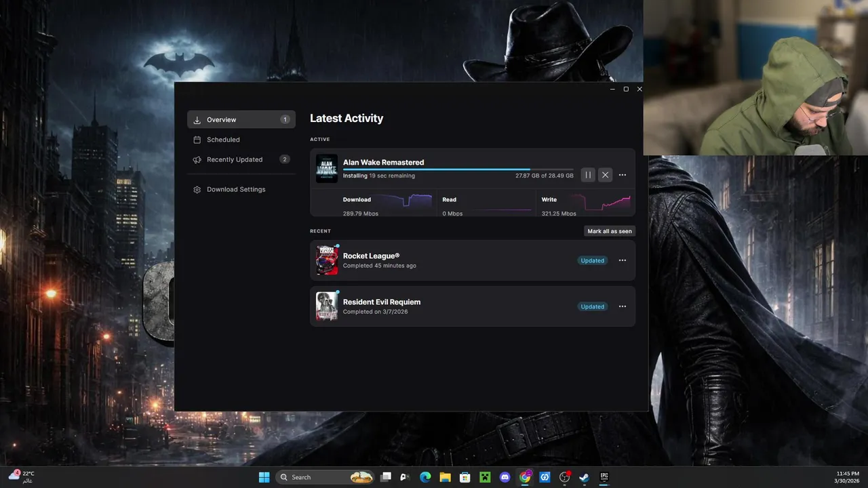Viewport: 868px width, 488px height.
Task: Click the Rocket League title text
Action: point(371,256)
